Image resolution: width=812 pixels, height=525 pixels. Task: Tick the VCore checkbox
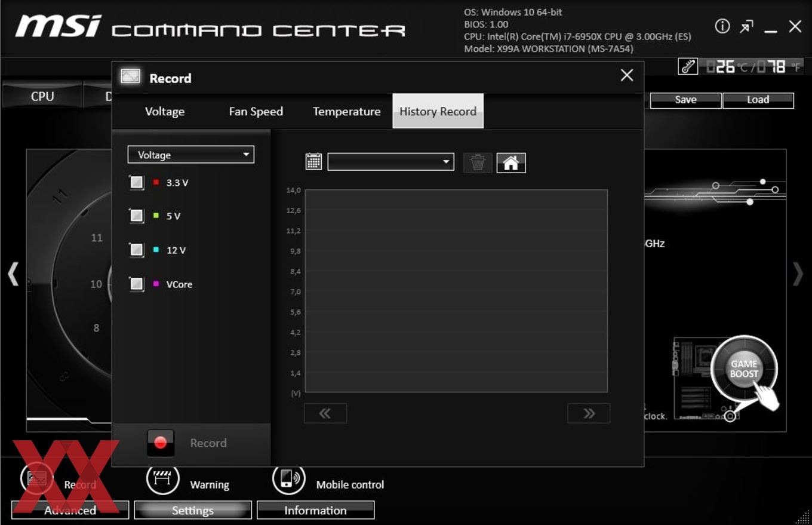137,284
